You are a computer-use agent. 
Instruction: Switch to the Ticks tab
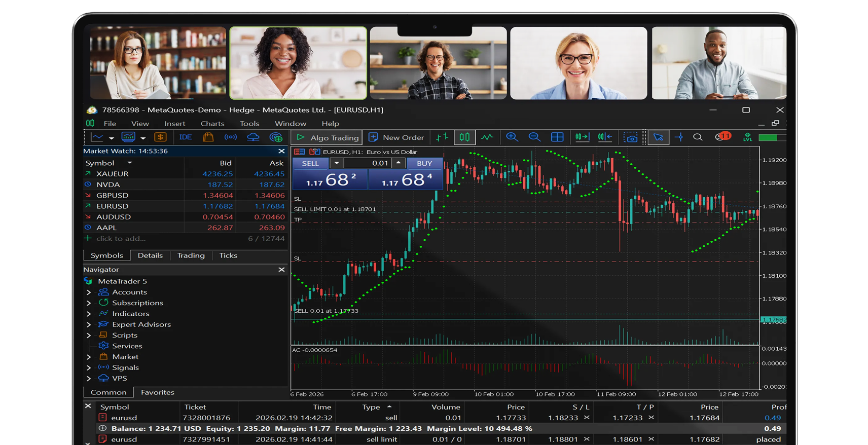228,255
